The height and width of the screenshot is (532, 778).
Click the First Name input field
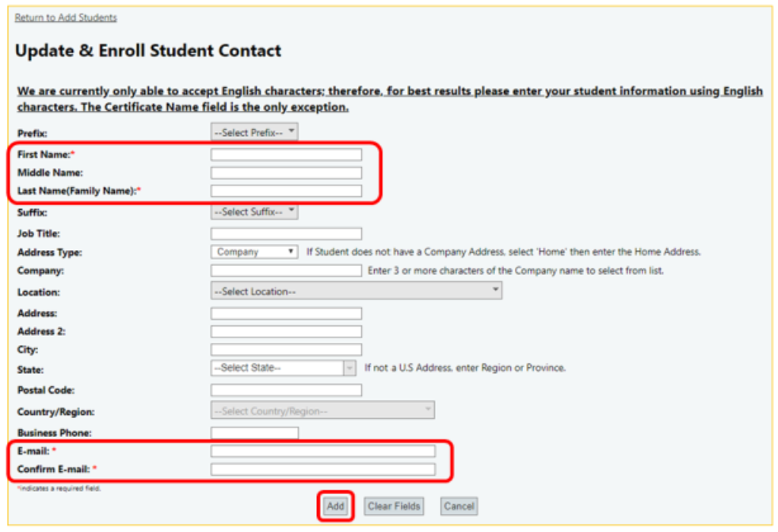click(286, 154)
